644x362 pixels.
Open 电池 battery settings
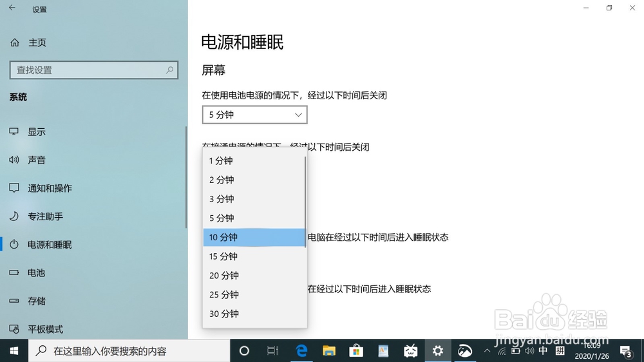point(28,273)
